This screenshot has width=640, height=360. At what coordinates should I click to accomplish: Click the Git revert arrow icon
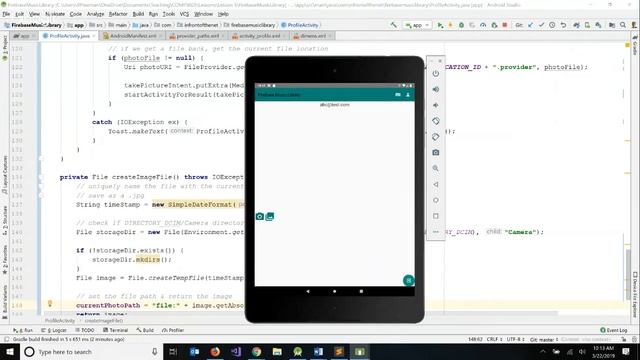563,25
